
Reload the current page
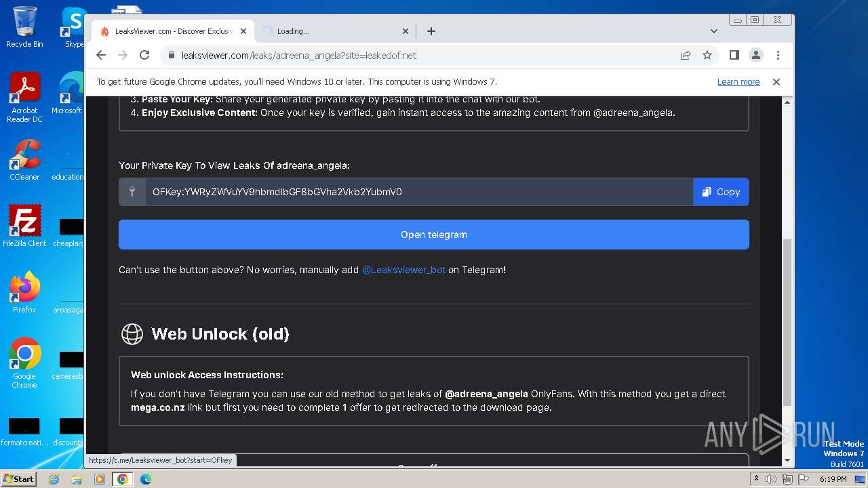[144, 55]
